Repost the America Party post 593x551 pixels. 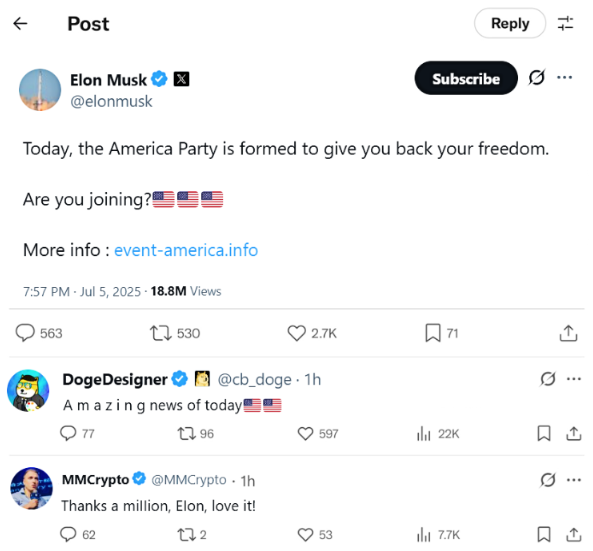click(x=161, y=333)
